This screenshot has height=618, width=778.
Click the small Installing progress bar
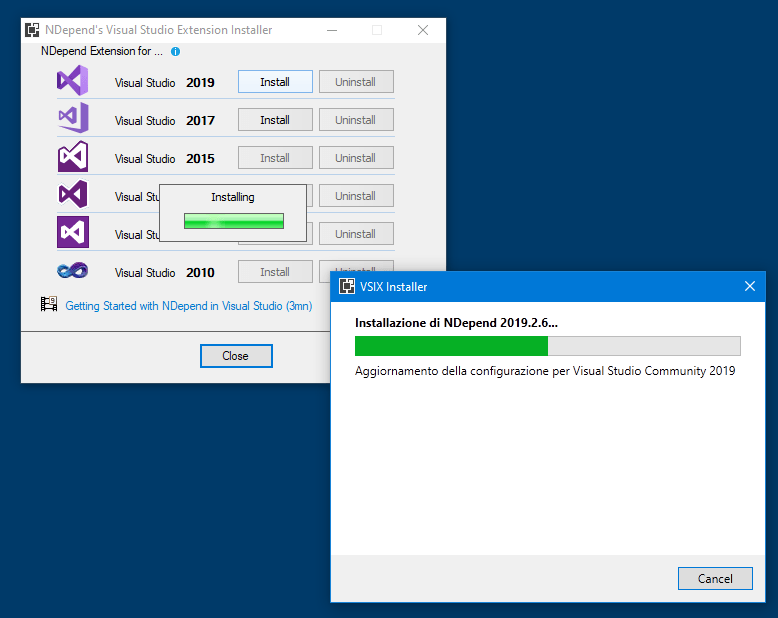tap(234, 221)
